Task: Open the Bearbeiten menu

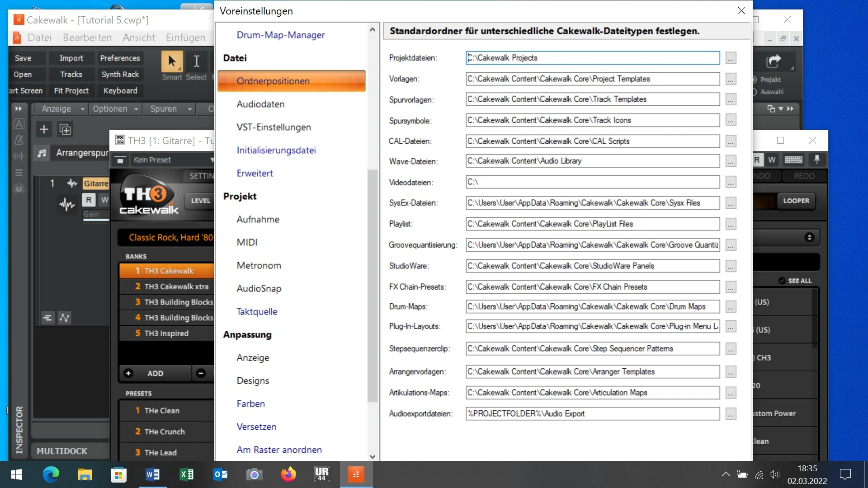Action: 87,38
